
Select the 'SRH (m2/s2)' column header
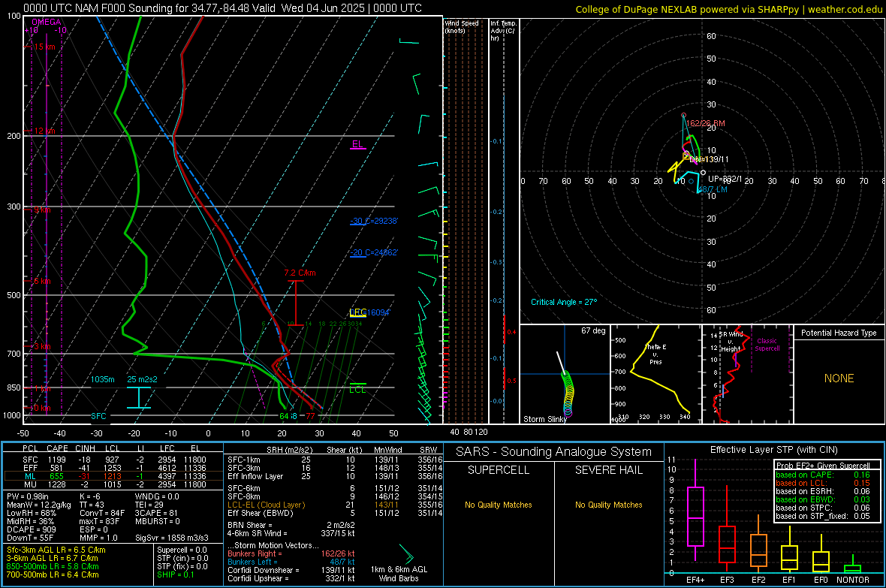(289, 450)
